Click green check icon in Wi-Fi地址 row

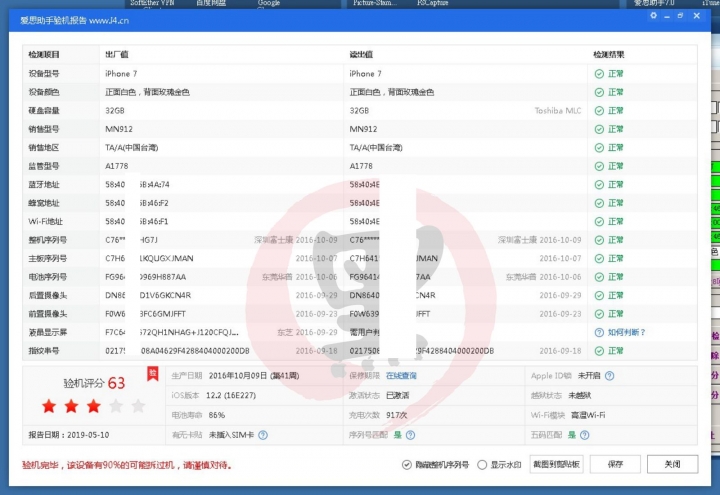coord(599,221)
